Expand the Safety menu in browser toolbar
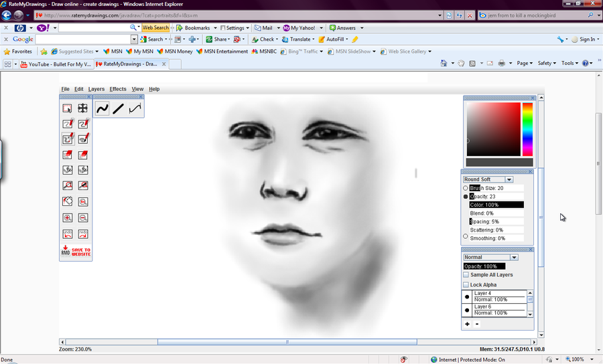Screen dimensions: 603x364 (x=546, y=64)
